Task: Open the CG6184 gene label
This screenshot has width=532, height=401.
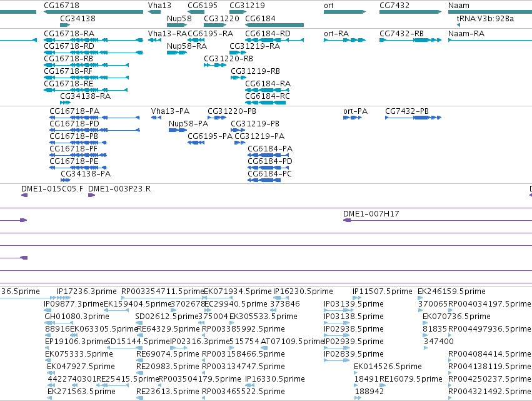Action: tap(260, 18)
